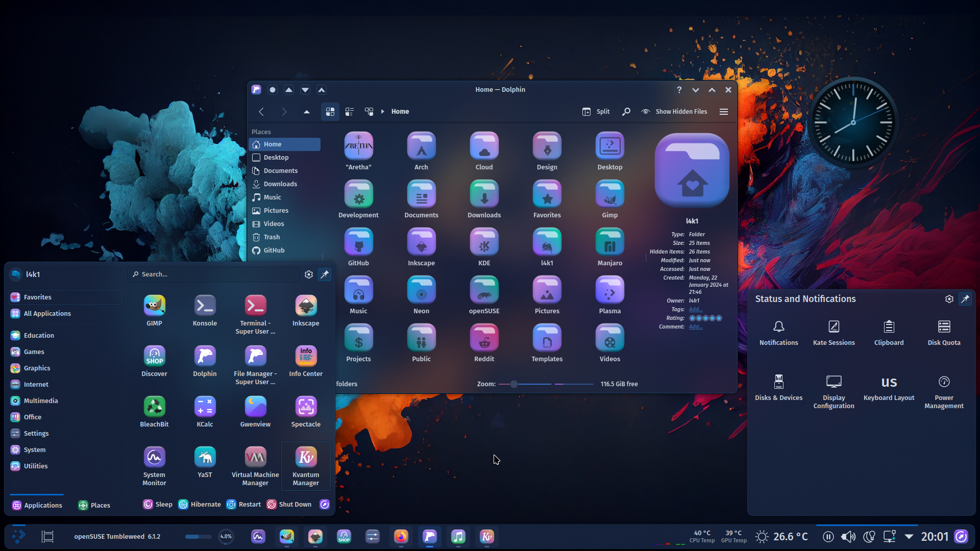The width and height of the screenshot is (980, 551).
Task: Click Add link next to Tags
Action: tap(696, 310)
